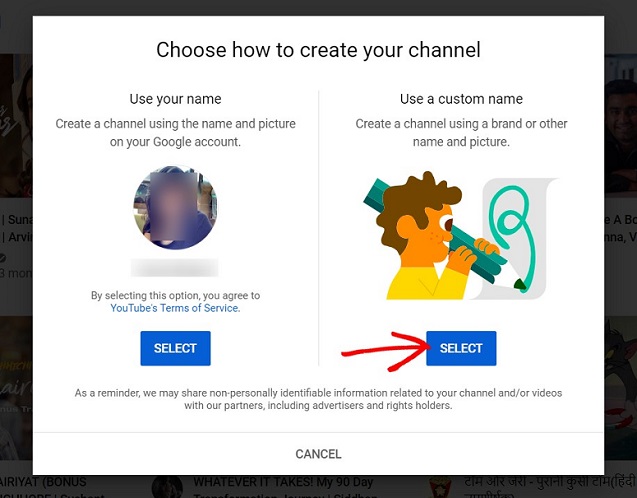Click the custom name pencil illustration

pyautogui.click(x=461, y=236)
